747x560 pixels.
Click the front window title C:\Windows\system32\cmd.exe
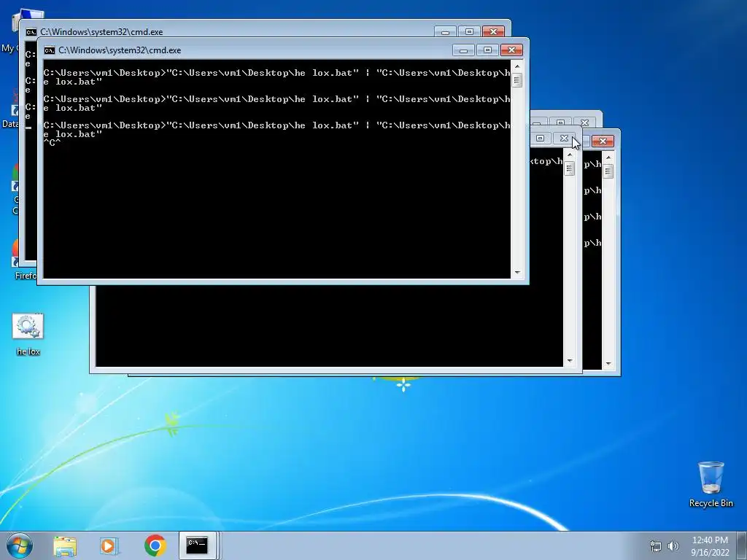[120, 50]
